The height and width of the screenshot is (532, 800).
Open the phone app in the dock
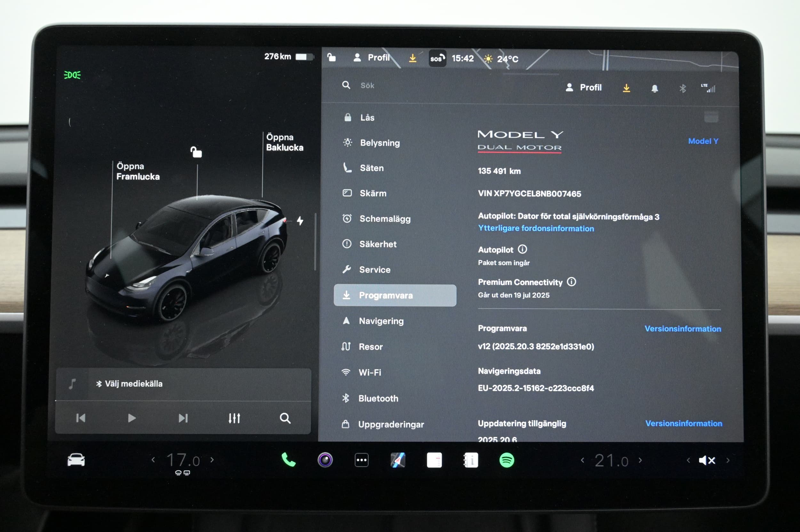point(289,460)
